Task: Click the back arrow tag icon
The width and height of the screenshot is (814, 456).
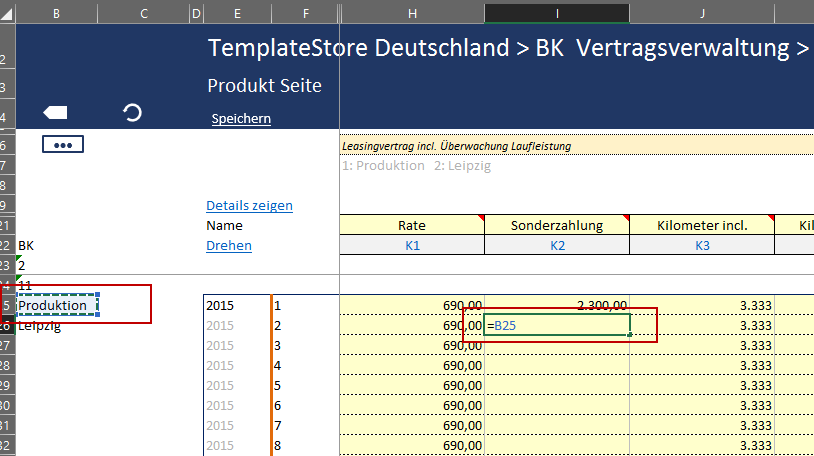Action: pos(56,112)
